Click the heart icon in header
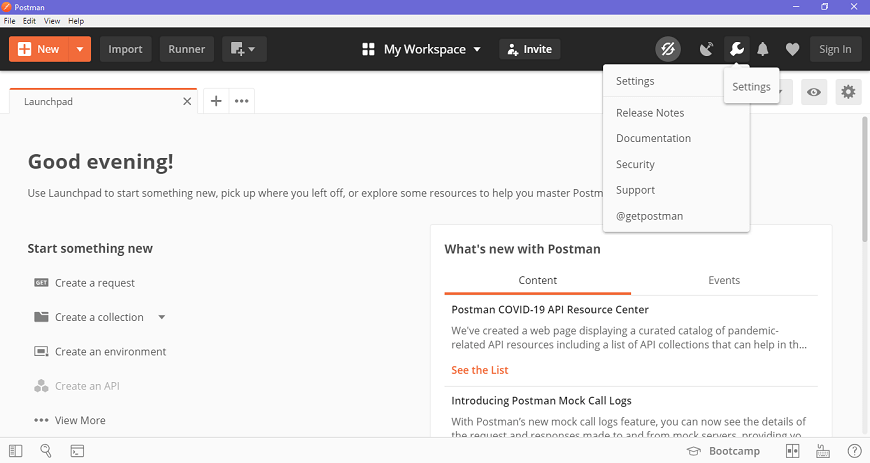Viewport: 870px width, 463px height. [x=792, y=49]
